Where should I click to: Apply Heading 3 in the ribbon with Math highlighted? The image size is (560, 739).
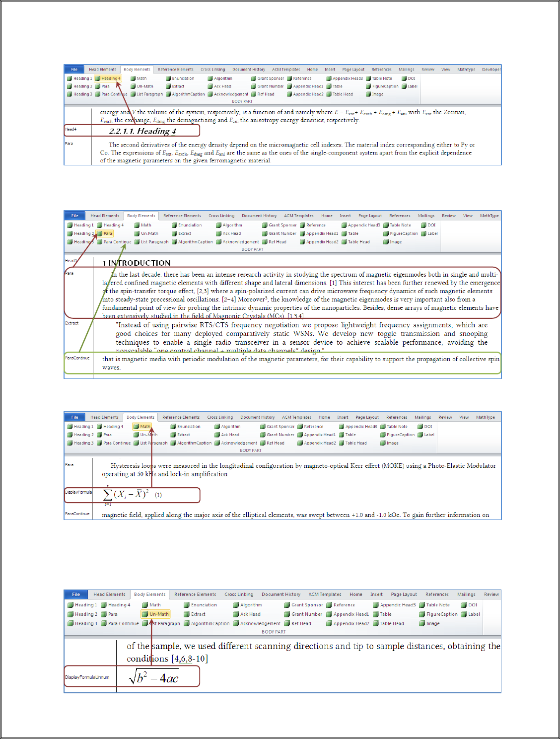tap(80, 443)
